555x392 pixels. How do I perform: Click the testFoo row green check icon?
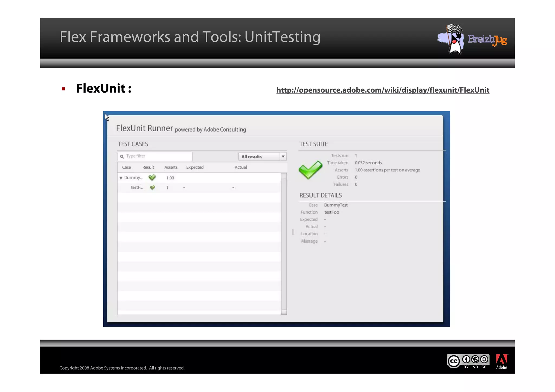(152, 187)
